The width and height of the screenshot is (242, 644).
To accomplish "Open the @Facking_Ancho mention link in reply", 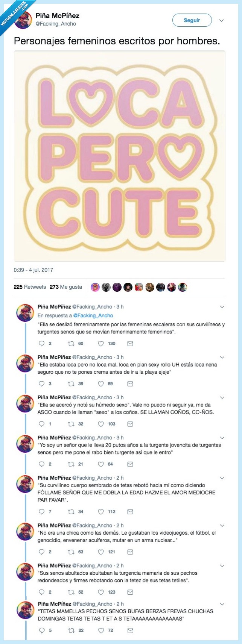I will tap(93, 315).
